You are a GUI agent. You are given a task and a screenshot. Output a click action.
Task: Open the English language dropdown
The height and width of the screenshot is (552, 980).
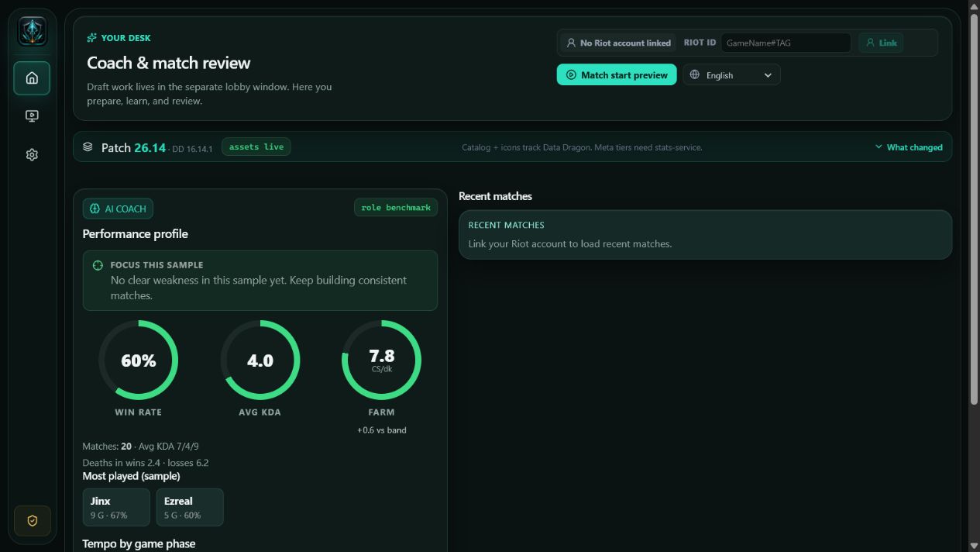(x=731, y=75)
